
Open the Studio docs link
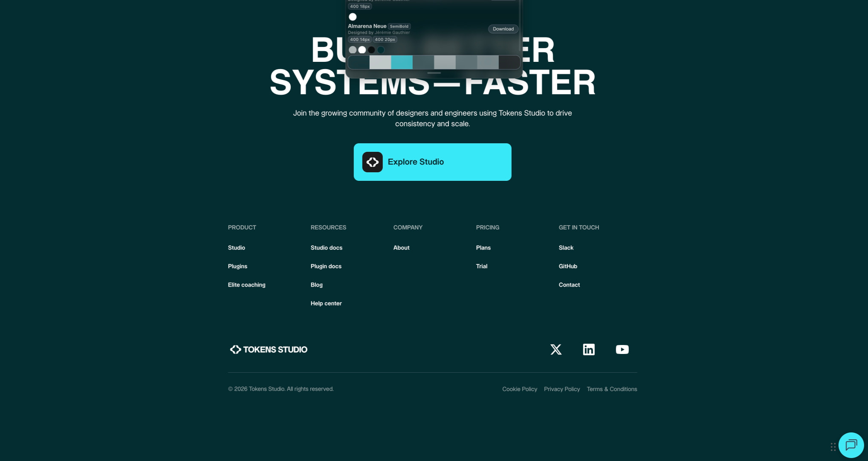327,248
